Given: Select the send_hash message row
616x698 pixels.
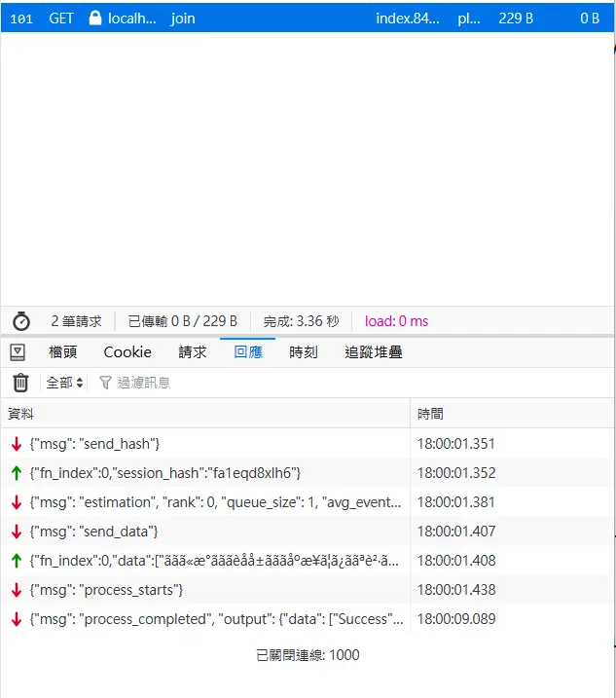Looking at the screenshot, I should coord(204,444).
